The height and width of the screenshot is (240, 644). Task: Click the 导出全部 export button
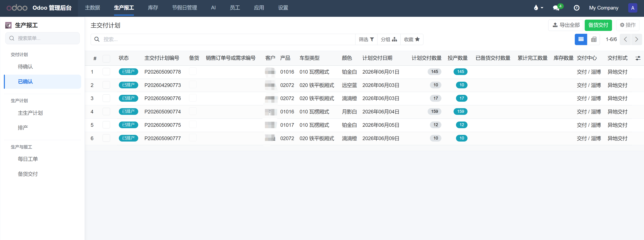(x=565, y=25)
